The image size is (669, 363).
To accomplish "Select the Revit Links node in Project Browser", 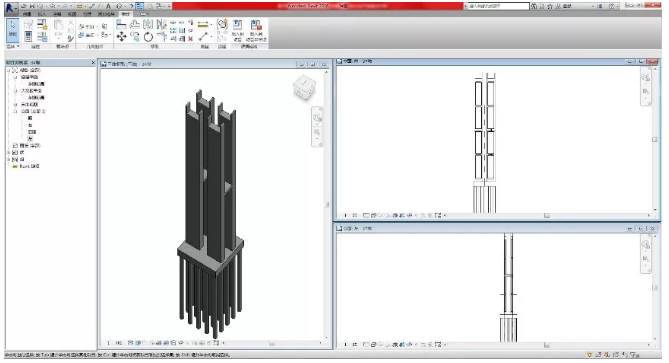I will pyautogui.click(x=26, y=166).
